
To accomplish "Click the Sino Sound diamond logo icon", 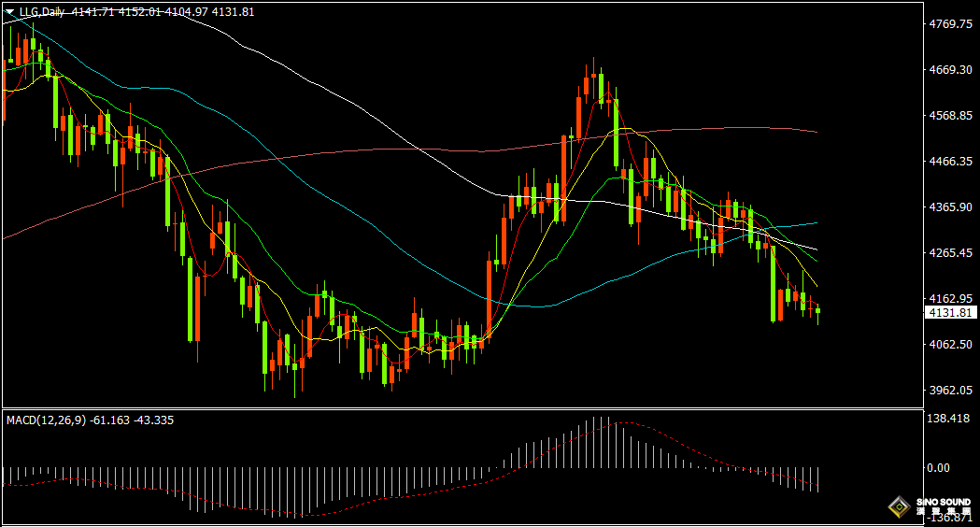I will coord(900,506).
